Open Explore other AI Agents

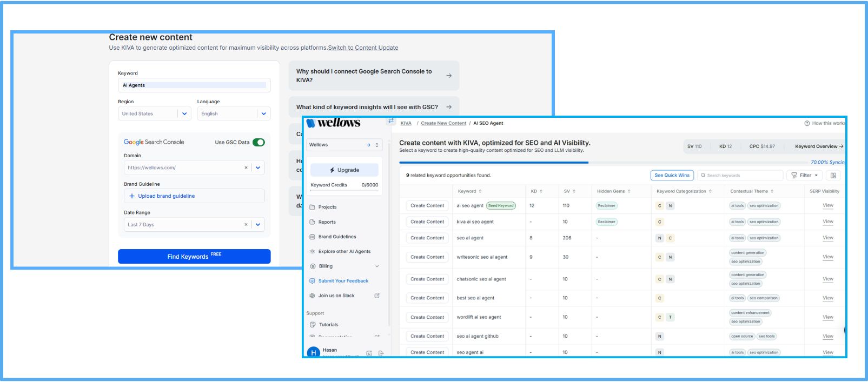[x=344, y=251]
